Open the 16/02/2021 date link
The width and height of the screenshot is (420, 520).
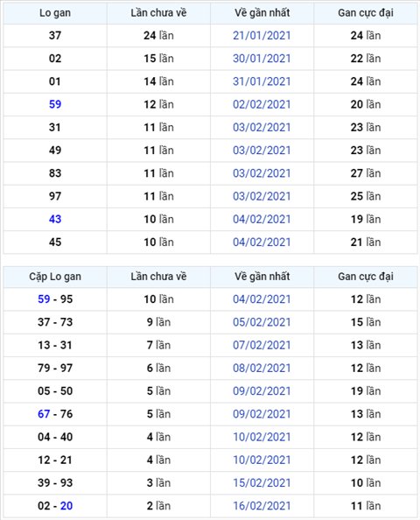click(262, 506)
